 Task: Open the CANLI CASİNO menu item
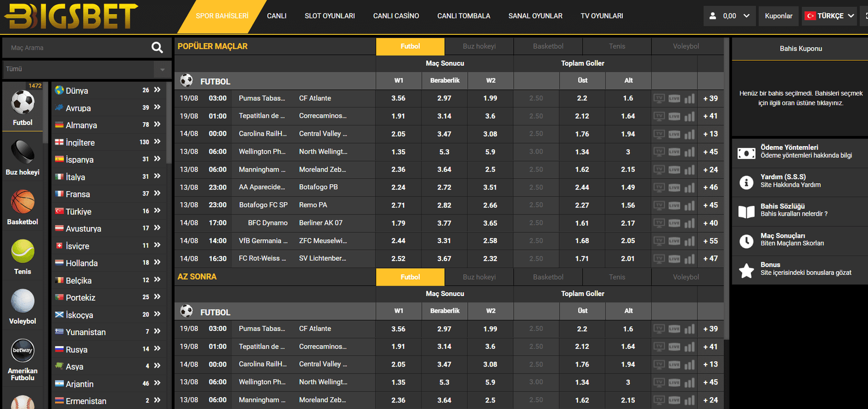pyautogui.click(x=396, y=16)
